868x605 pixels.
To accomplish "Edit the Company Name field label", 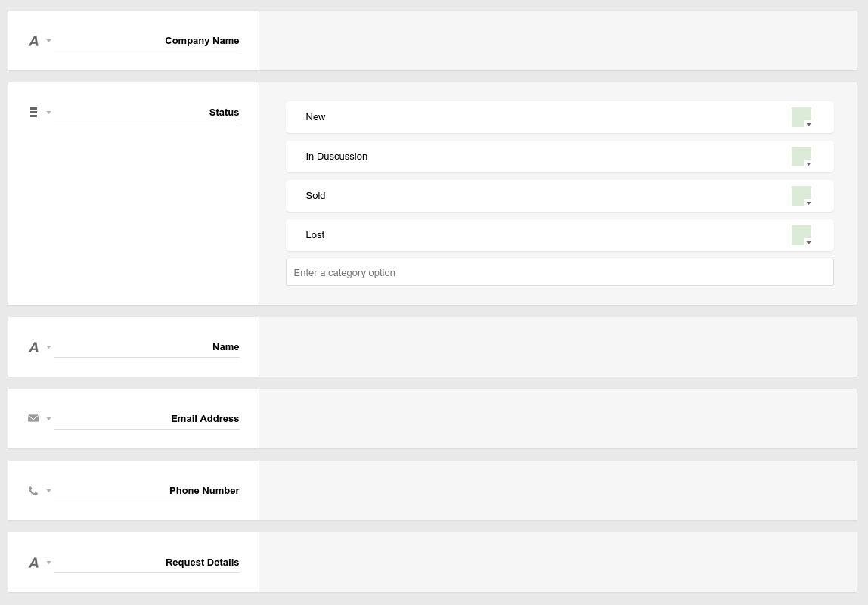I will pos(147,41).
